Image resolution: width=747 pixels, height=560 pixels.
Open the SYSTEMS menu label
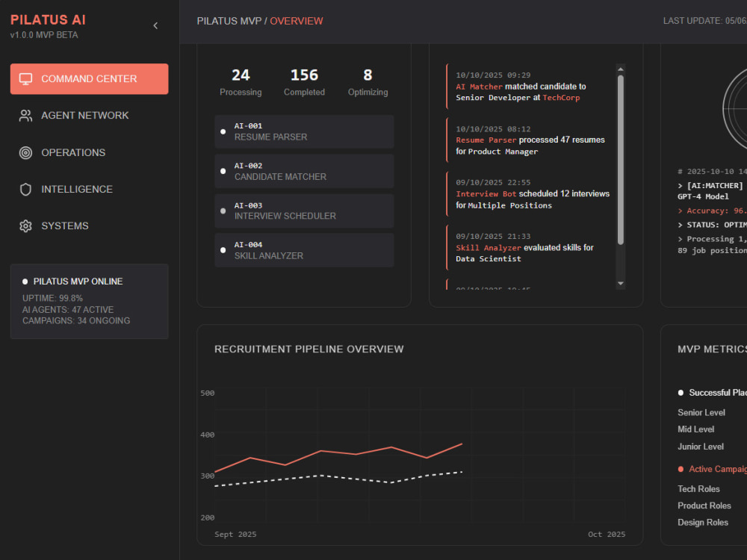[x=65, y=226]
